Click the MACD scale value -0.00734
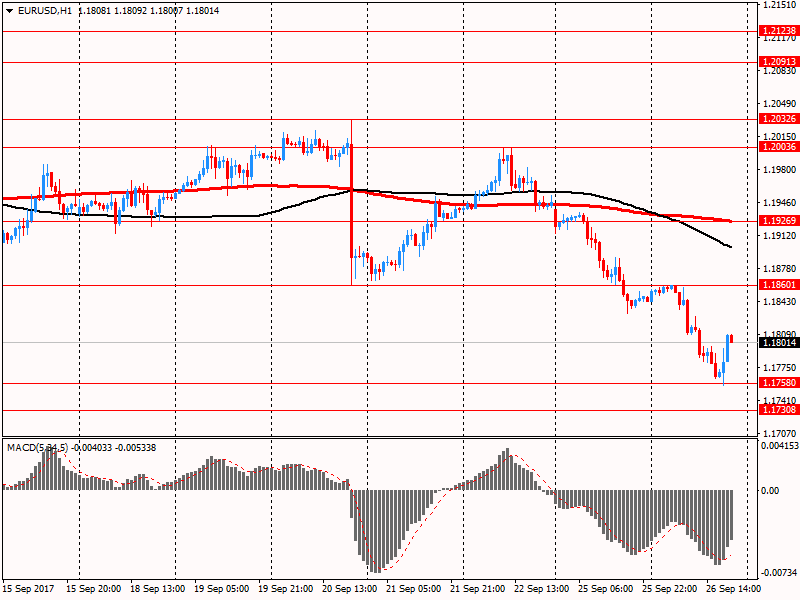800x600 pixels. [780, 572]
